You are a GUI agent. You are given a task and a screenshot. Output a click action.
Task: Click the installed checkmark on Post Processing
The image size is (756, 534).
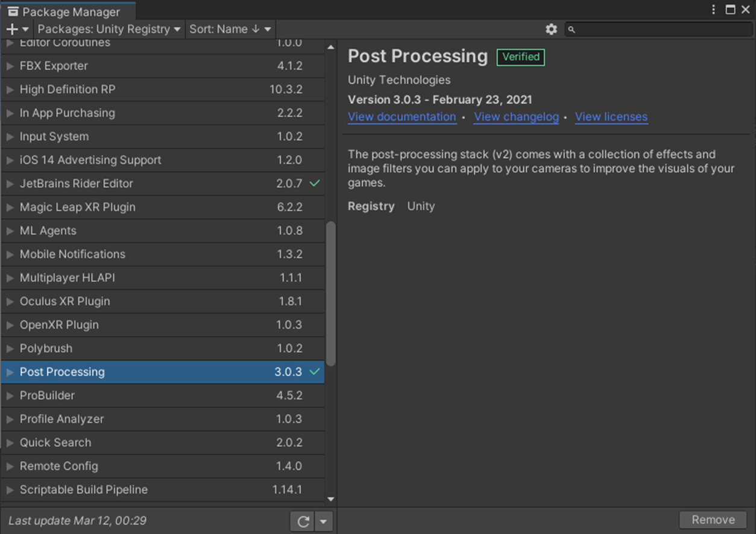pos(314,372)
